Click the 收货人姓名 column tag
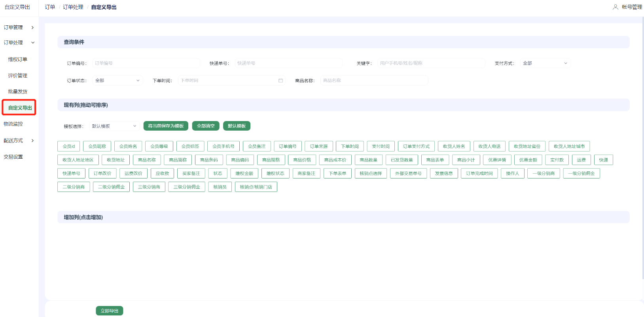Viewport: 644px width, 317px height. click(x=454, y=146)
